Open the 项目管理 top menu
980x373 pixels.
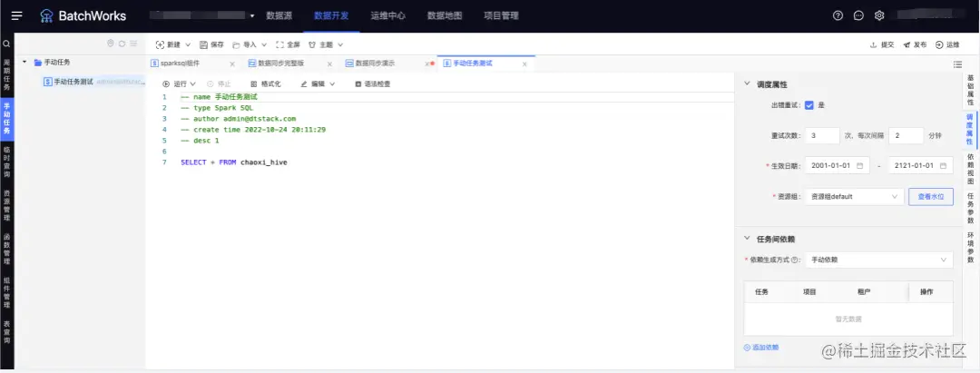click(501, 15)
